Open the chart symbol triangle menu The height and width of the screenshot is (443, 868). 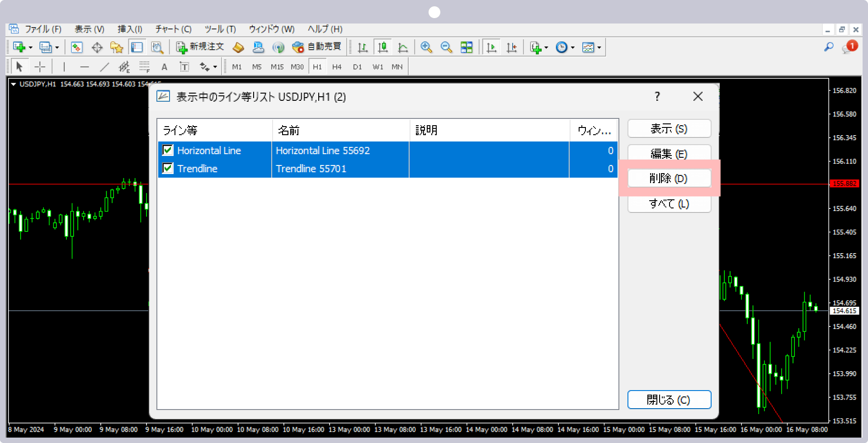click(x=14, y=84)
